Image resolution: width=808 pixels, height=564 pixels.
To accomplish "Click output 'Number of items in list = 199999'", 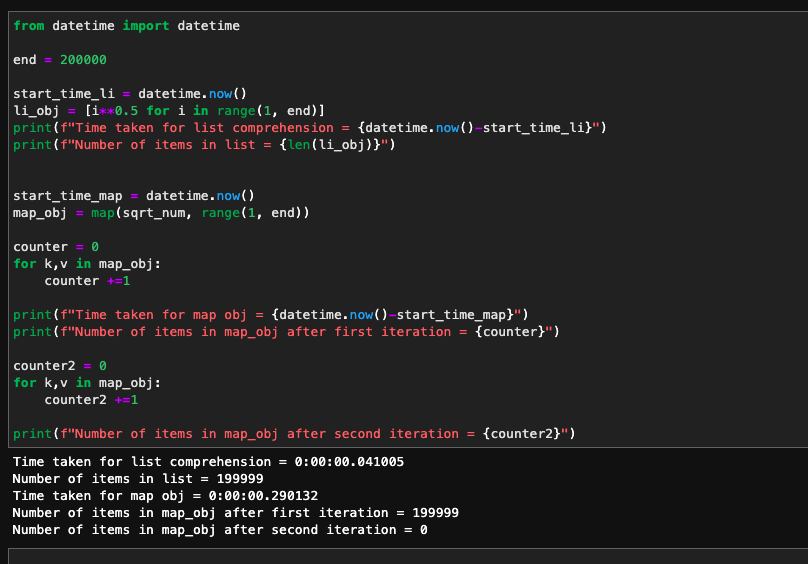I will tap(138, 479).
